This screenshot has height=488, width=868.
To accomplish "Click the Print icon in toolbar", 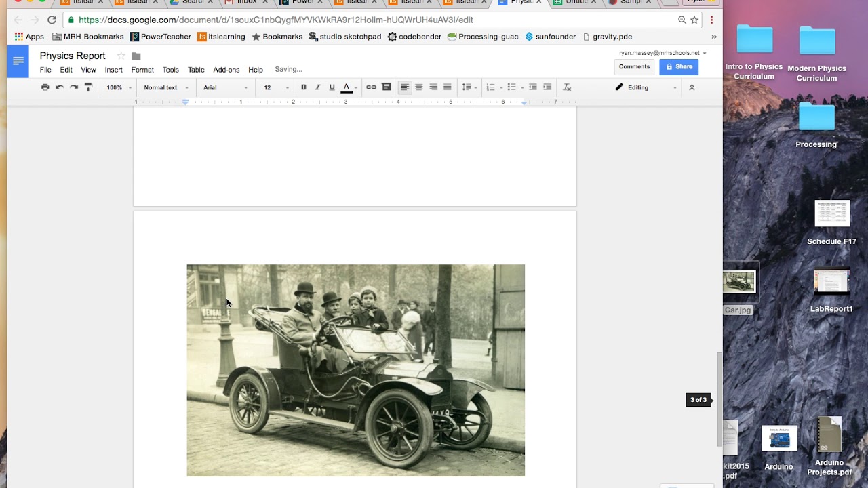I will (x=45, y=87).
